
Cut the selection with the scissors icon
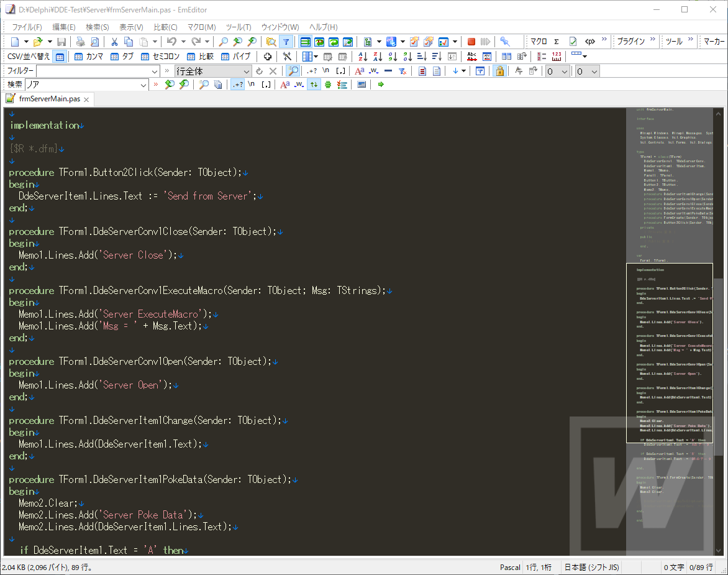(114, 42)
